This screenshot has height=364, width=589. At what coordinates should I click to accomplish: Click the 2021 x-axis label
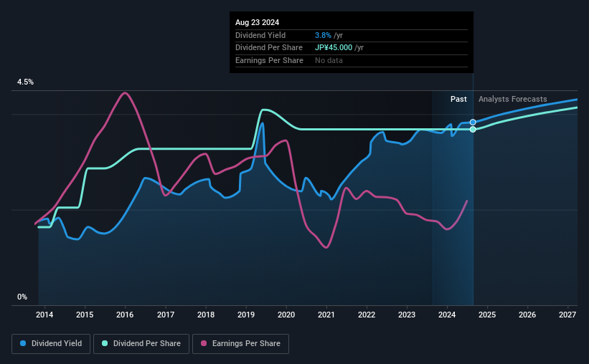click(x=326, y=315)
